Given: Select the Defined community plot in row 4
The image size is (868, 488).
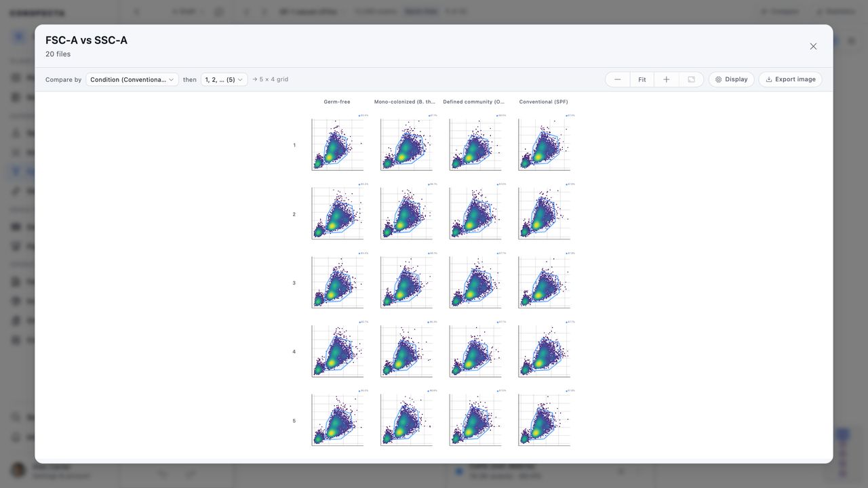Looking at the screenshot, I should 475,351.
